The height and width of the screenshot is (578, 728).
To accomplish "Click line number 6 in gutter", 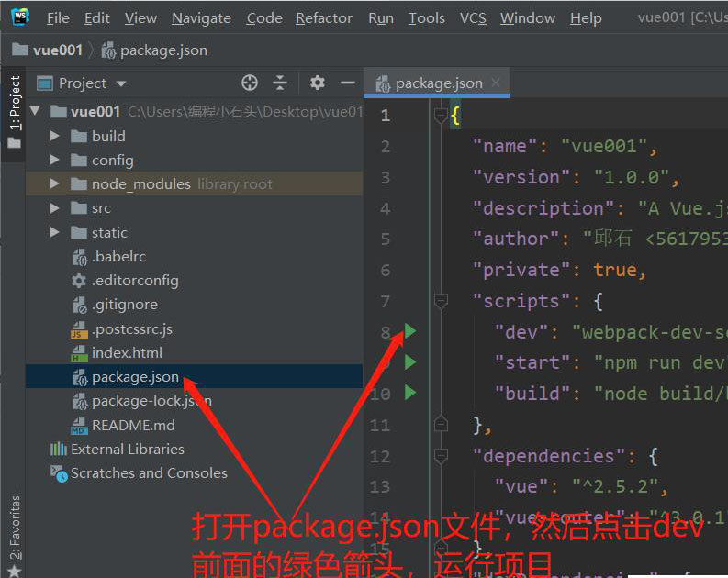I will [386, 271].
